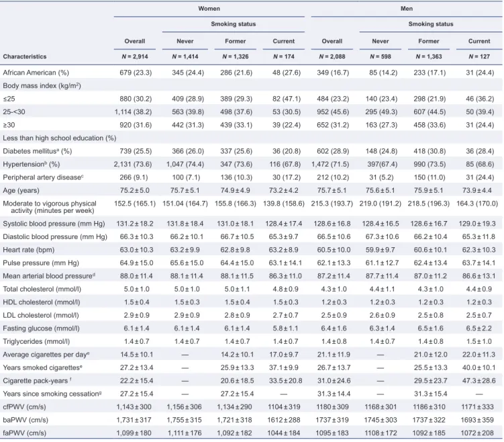This screenshot has width=504, height=442.
Task: Click 'Total cholesterol (mmol/l)' row label
Action: pos(42,290)
